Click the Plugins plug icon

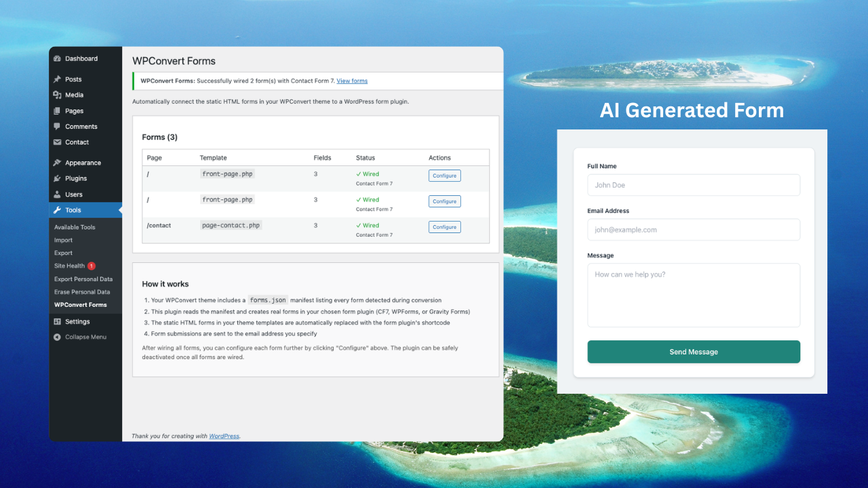tap(58, 178)
